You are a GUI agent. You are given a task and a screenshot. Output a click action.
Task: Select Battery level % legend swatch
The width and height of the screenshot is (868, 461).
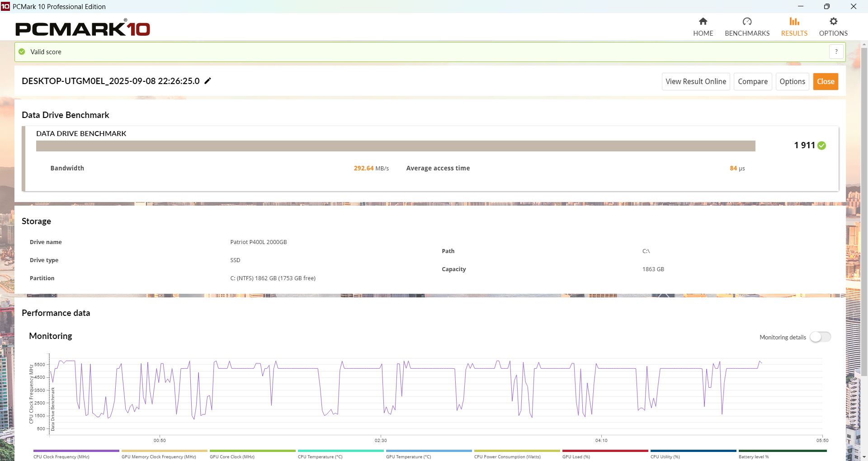783,451
